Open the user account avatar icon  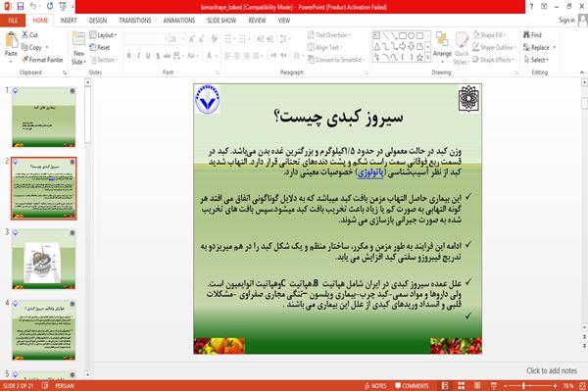583,20
